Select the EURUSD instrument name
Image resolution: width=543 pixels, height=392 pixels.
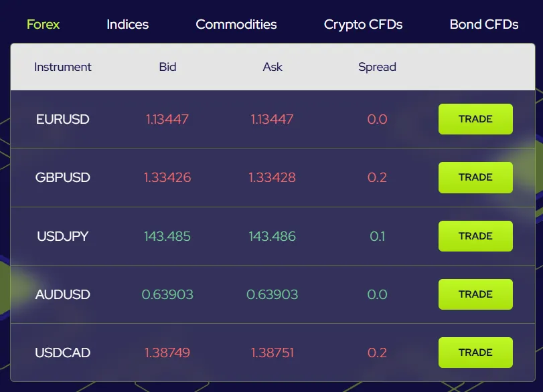(63, 120)
